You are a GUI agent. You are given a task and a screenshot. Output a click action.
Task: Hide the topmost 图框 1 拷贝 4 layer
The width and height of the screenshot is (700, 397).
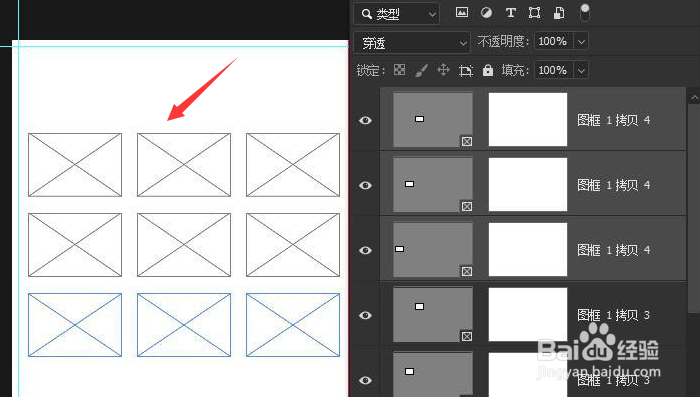click(365, 120)
